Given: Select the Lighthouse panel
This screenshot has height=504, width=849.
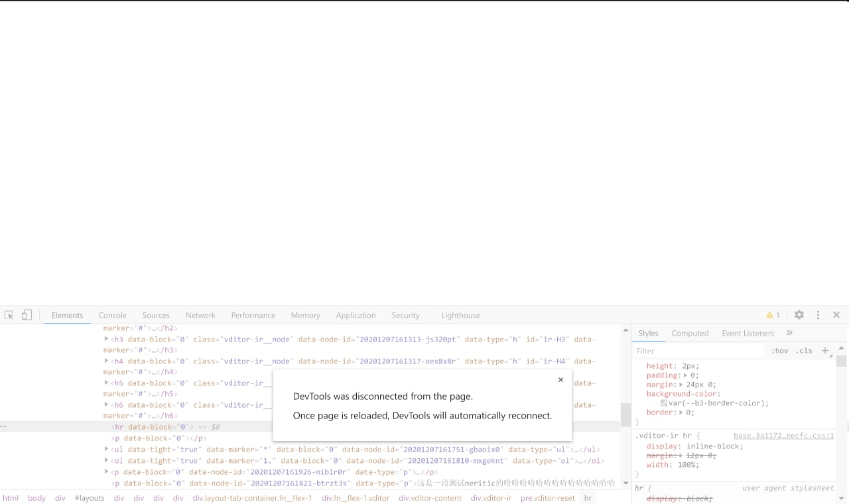Looking at the screenshot, I should click(x=460, y=314).
